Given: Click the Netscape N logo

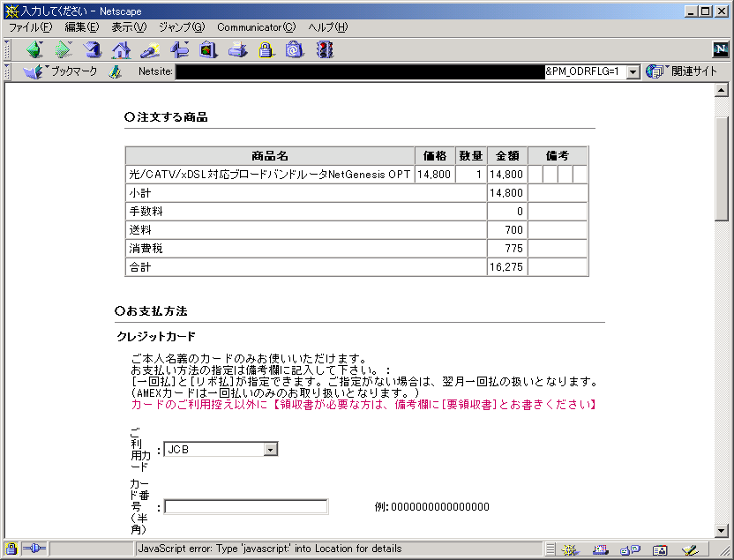Looking at the screenshot, I should pyautogui.click(x=720, y=49).
